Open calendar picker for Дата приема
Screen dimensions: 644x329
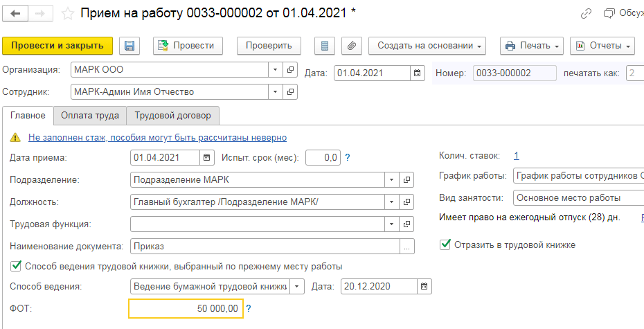207,158
